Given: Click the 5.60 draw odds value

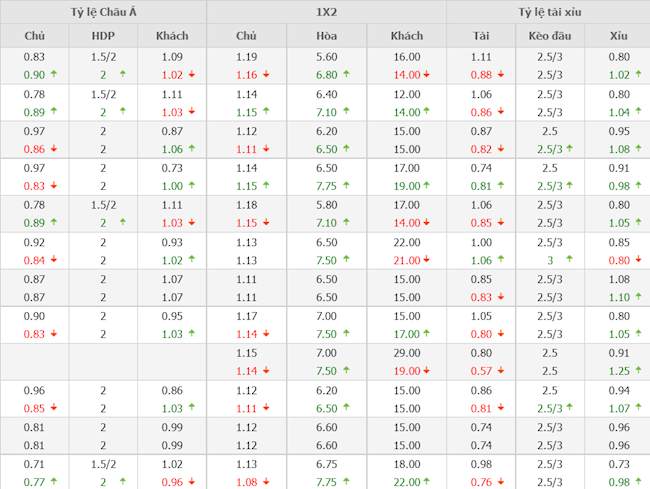Looking at the screenshot, I should click(x=326, y=58).
